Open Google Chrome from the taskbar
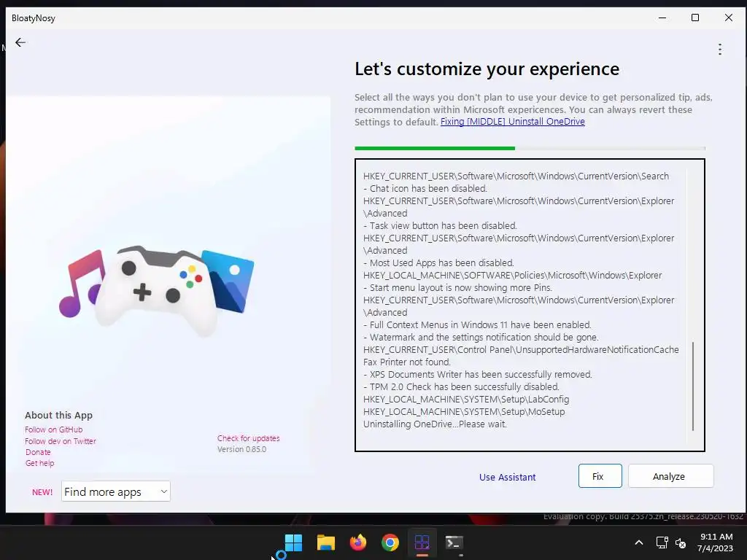 coord(390,542)
